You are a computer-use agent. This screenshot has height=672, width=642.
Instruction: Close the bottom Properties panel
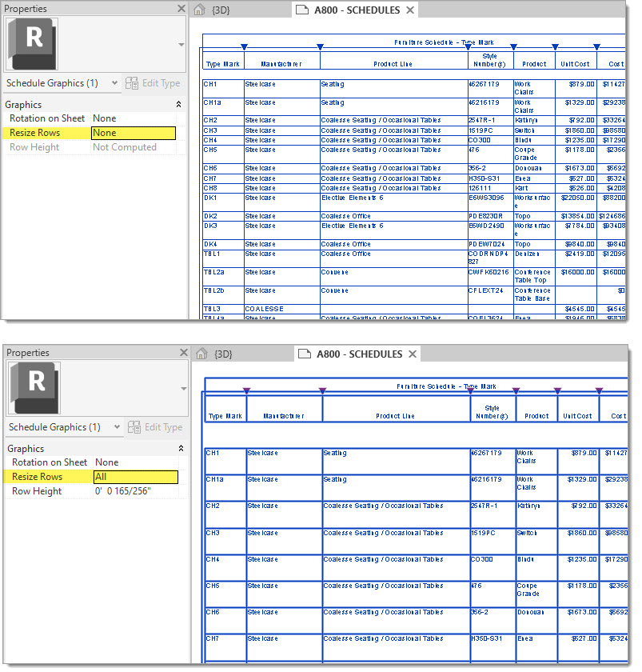184,352
